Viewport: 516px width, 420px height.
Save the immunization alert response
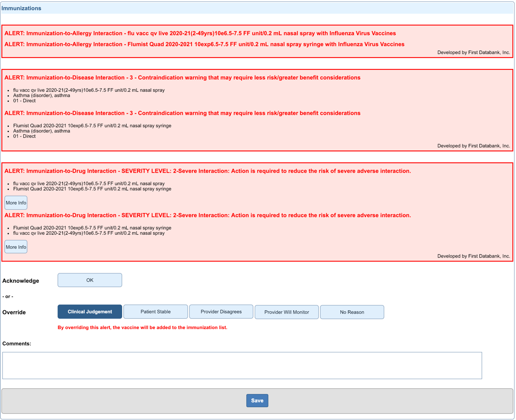pos(257,401)
